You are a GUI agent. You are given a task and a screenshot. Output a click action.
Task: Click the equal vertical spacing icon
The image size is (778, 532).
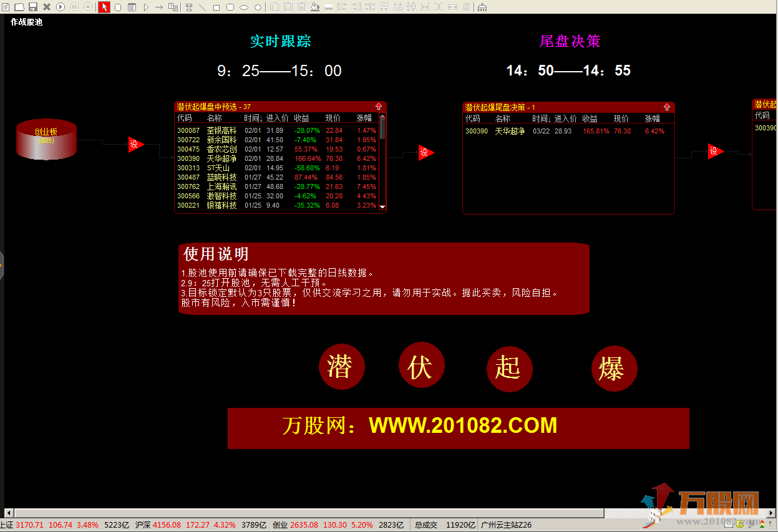tap(439, 7)
